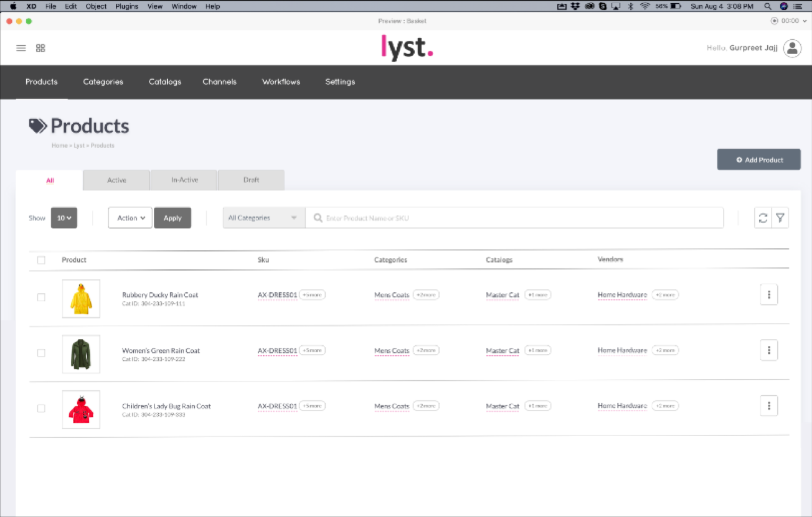Screen dimensions: 812x517
Task: Click the user profile avatar icon
Action: click(x=791, y=47)
